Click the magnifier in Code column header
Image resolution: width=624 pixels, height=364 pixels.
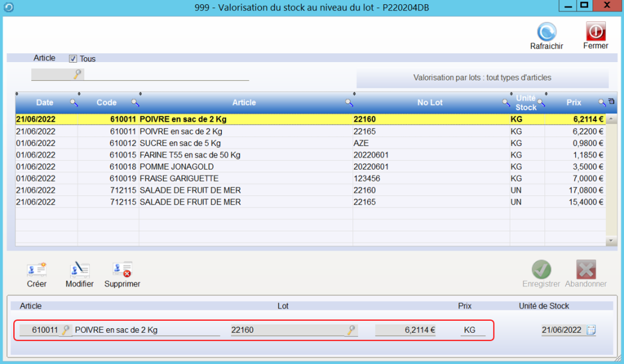coord(135,102)
